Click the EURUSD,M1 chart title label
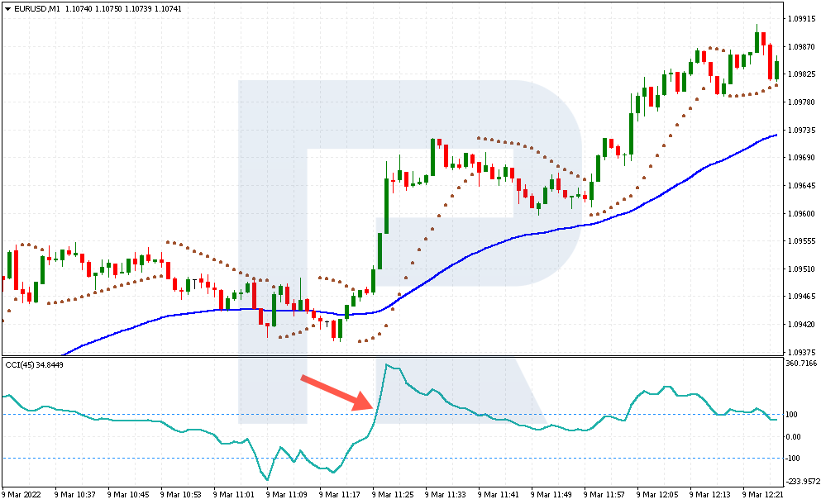Viewport: 821px width, 504px height. 36,9
